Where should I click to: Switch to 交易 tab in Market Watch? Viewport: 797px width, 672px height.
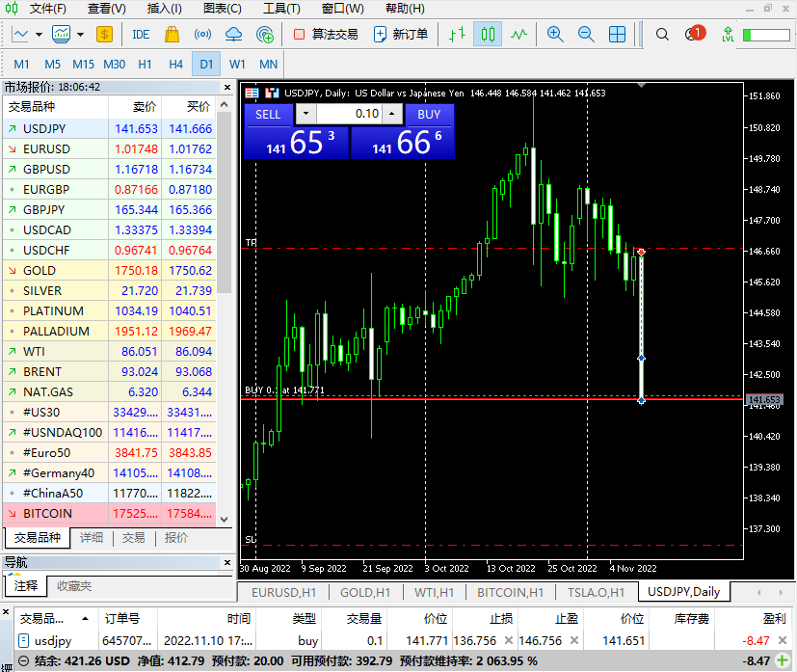134,538
